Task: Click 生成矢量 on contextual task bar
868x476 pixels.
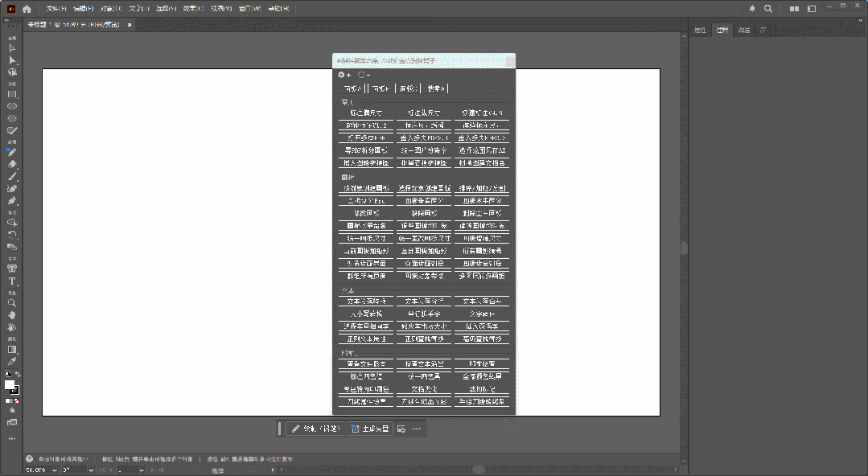Action: pos(370,429)
